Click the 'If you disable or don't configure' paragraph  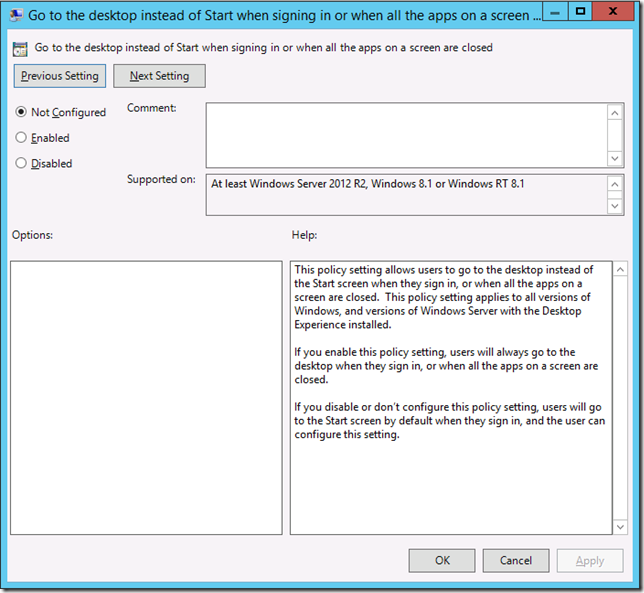tap(450, 421)
